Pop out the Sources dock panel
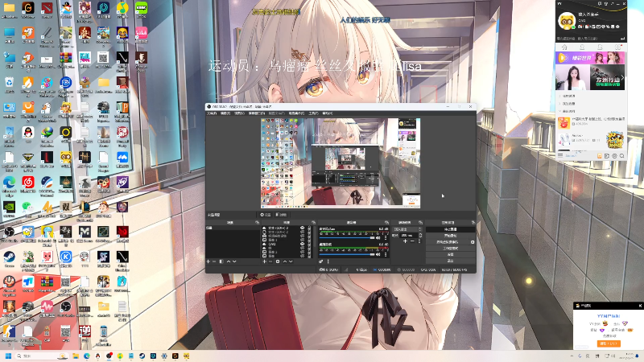The image size is (644, 362). click(314, 223)
